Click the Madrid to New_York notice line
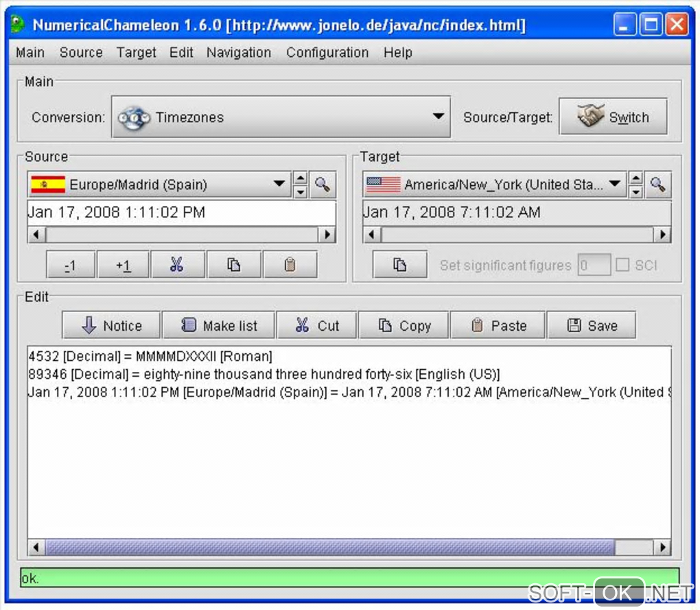700x610 pixels. coord(349,392)
